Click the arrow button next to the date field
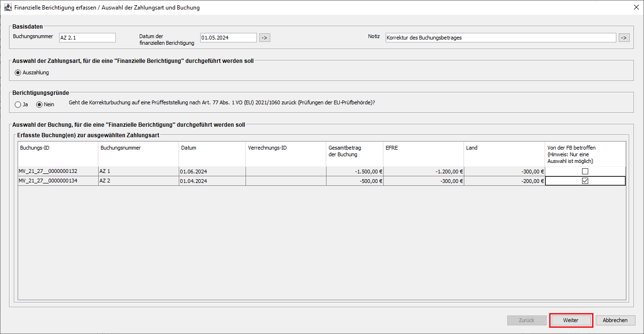Image resolution: width=644 pixels, height=334 pixels. click(265, 38)
